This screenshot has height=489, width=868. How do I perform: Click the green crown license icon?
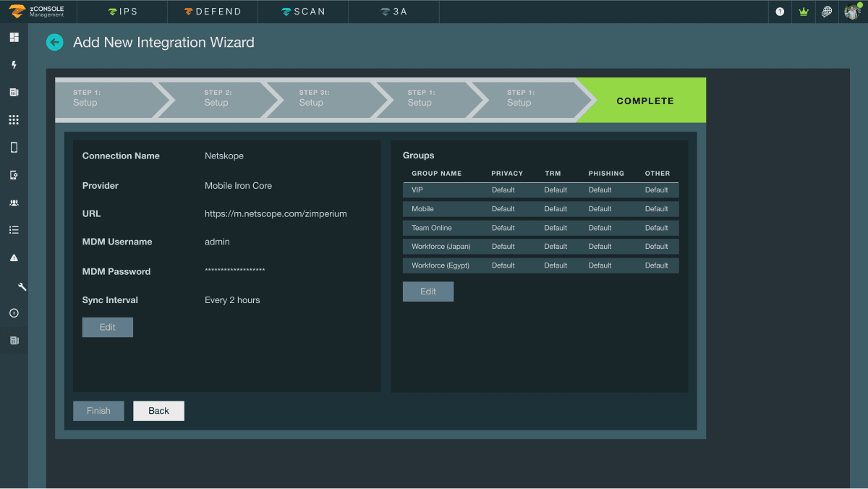803,12
